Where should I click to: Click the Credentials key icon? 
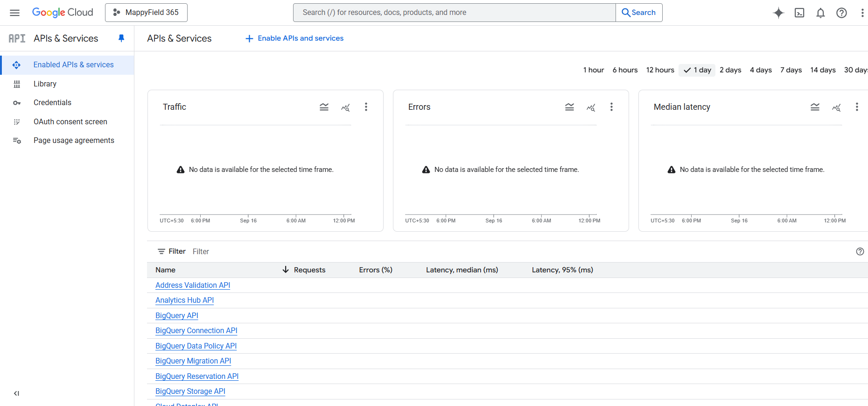click(17, 103)
